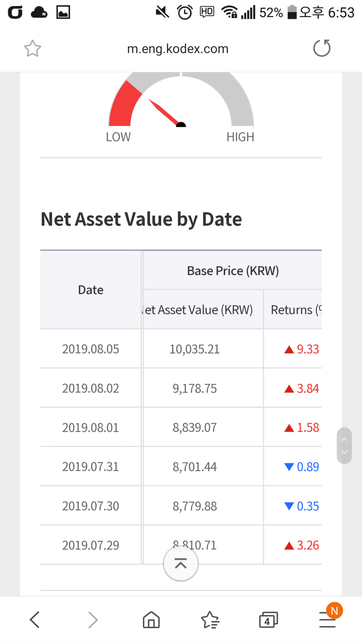
Task: Go forward using the browser forward arrow
Action: tap(93, 620)
